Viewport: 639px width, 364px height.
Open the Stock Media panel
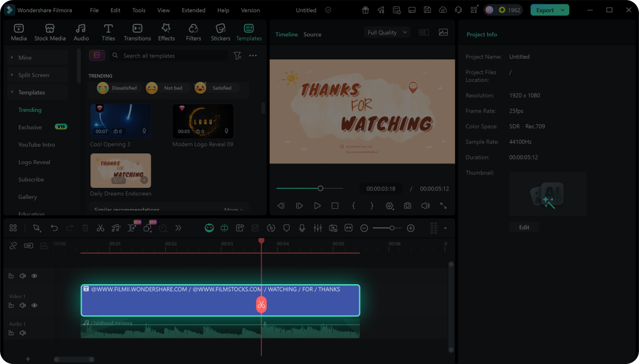coord(50,32)
